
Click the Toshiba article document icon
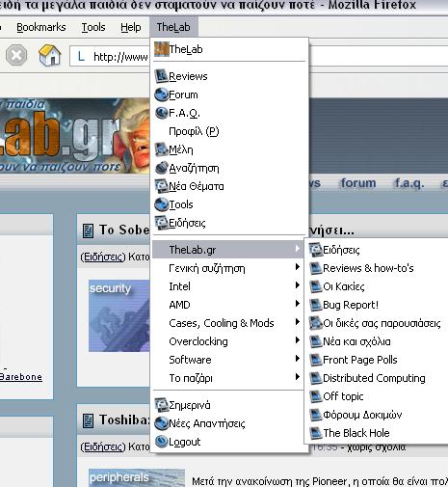88,420
